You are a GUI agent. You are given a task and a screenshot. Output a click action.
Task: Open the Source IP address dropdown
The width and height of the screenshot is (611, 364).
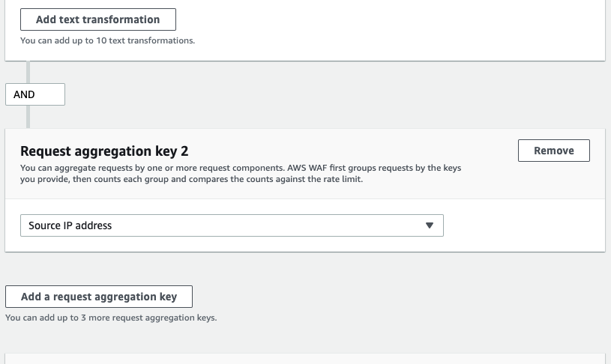[232, 225]
